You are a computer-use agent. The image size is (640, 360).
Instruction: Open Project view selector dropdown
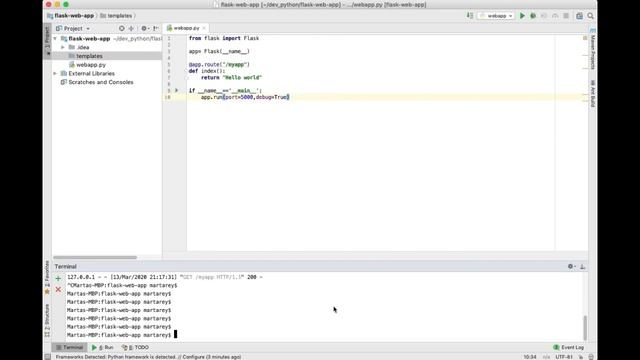click(x=73, y=29)
